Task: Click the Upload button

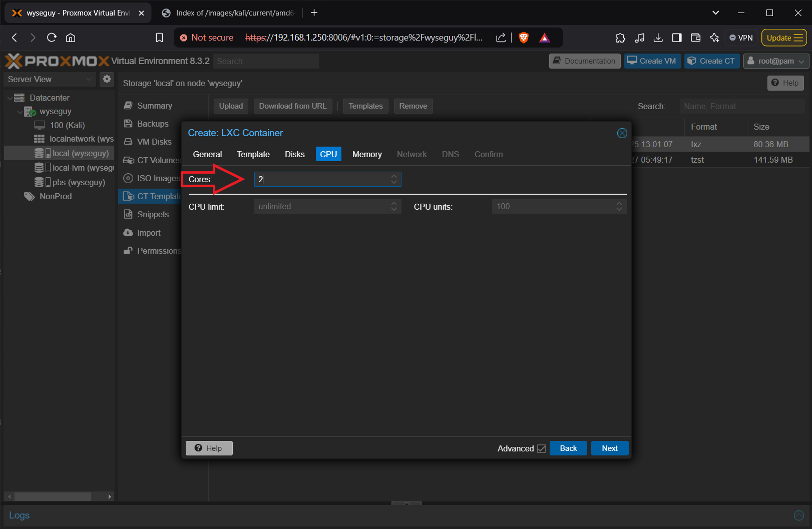Action: pos(231,106)
